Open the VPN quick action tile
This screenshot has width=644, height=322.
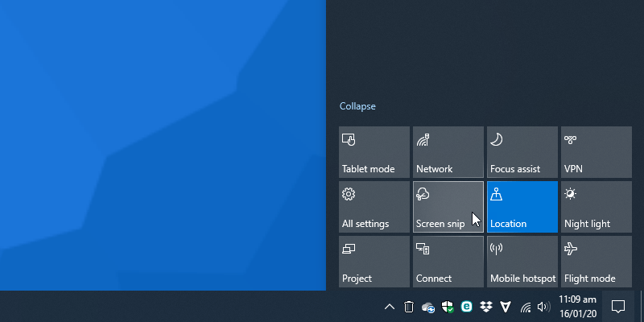pos(597,151)
